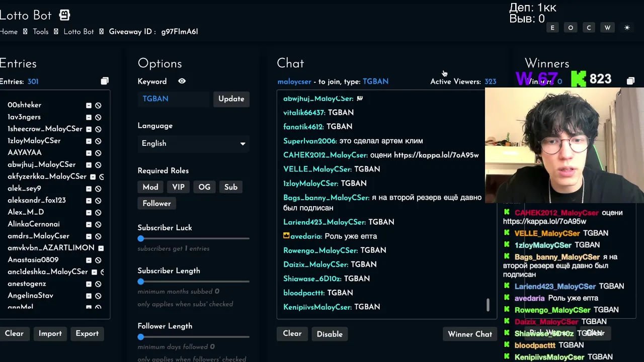Image resolution: width=644 pixels, height=362 pixels.
Task: Remove entry AAYAYAA with minus icon
Action: (89, 153)
